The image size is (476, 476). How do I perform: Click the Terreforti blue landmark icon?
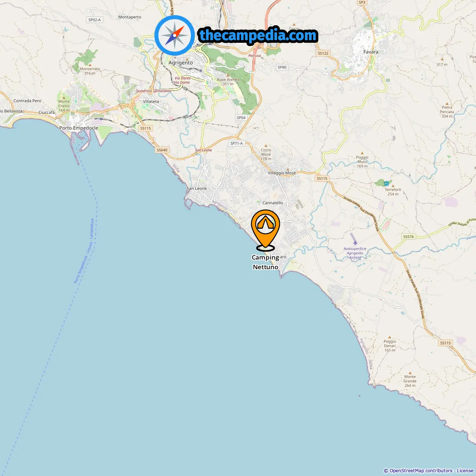(386, 184)
